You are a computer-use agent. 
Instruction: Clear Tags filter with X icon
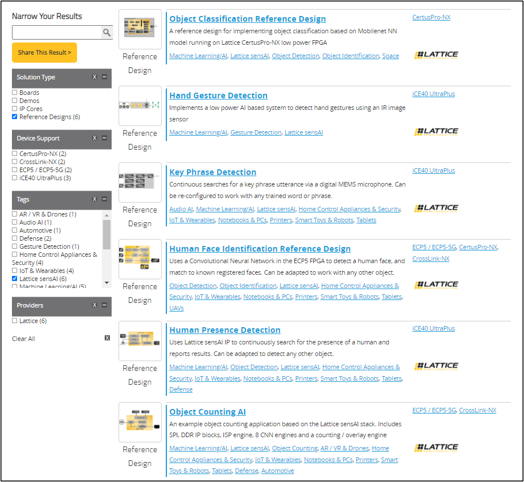tap(95, 199)
